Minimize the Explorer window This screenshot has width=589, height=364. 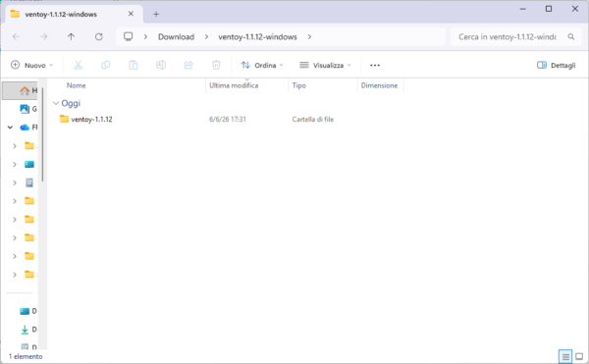pyautogui.click(x=523, y=9)
